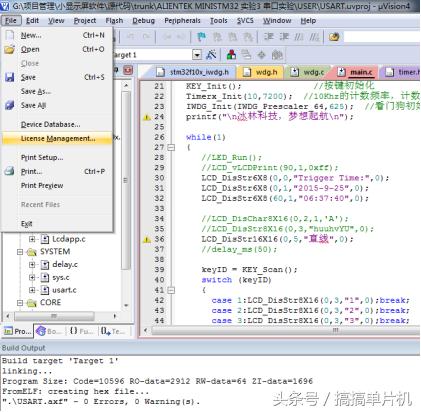The height and width of the screenshot is (412, 421).
Task: Expand the usart.c tree node
Action: [x=32, y=290]
